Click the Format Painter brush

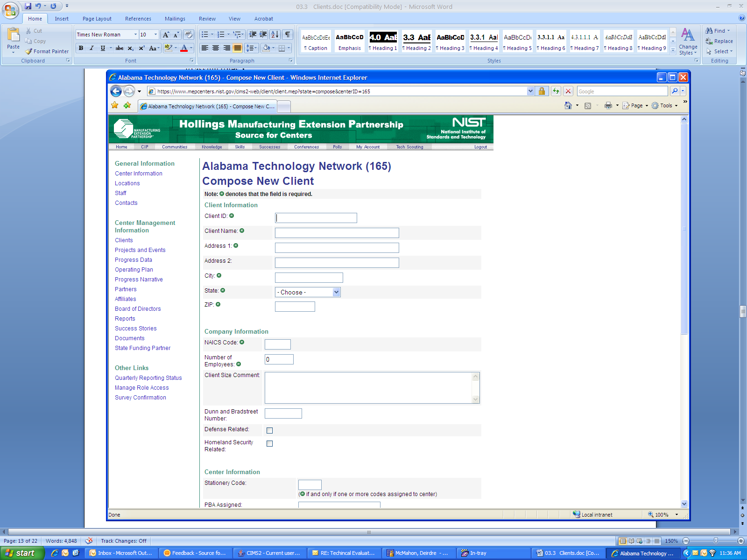[x=47, y=51]
